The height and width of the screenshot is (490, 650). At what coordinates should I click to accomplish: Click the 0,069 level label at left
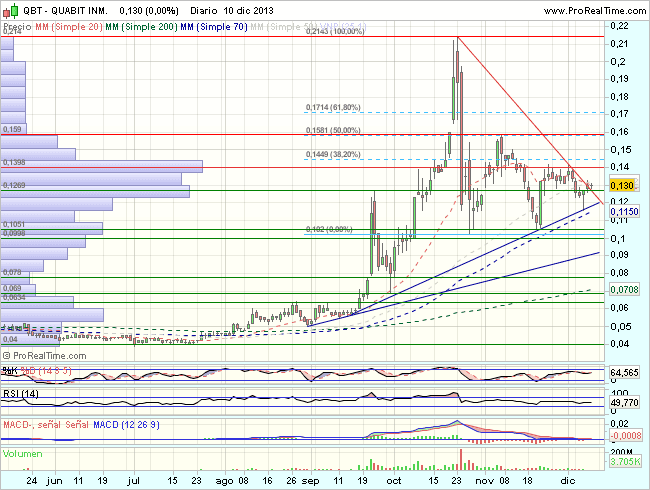(x=12, y=288)
